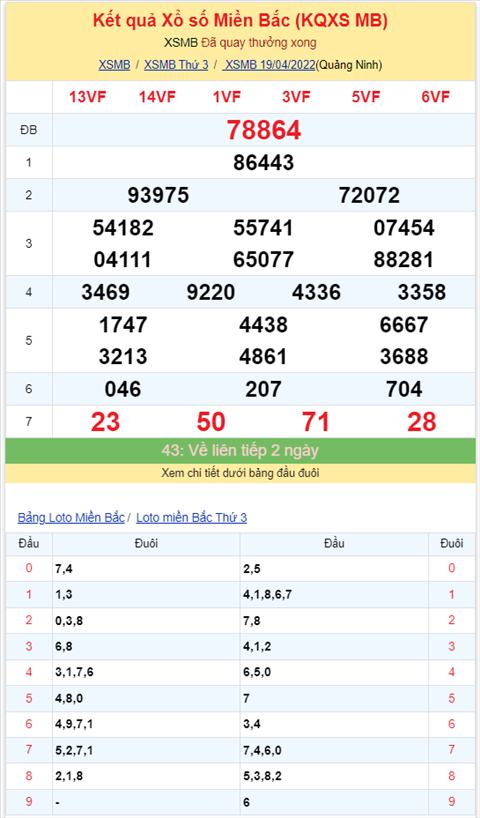Open the XSMB 19/04/2022 link
The height and width of the screenshot is (818, 480).
tap(269, 65)
